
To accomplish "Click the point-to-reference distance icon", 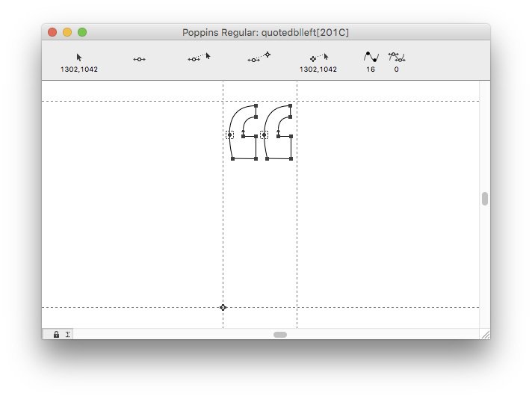I will tap(259, 57).
